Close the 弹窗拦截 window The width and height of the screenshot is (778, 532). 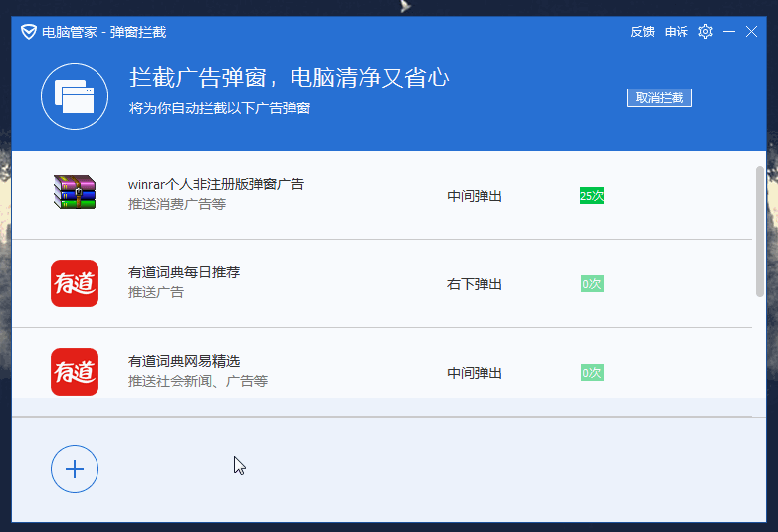click(x=751, y=32)
